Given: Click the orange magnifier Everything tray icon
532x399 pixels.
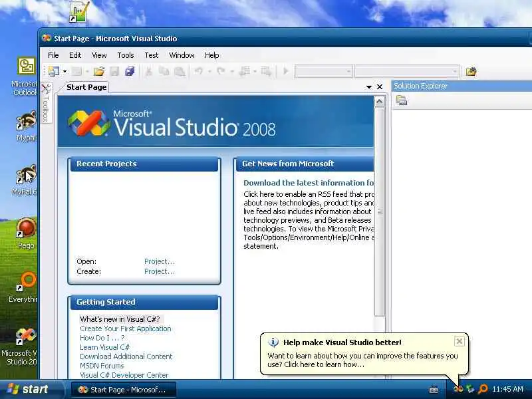Looking at the screenshot, I should (x=483, y=389).
